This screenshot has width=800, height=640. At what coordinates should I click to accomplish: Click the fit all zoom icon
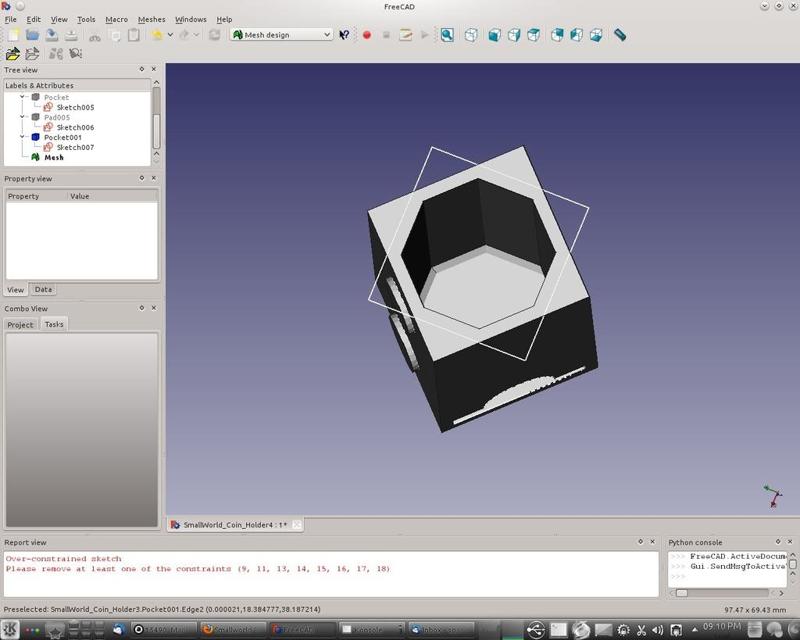[447, 35]
